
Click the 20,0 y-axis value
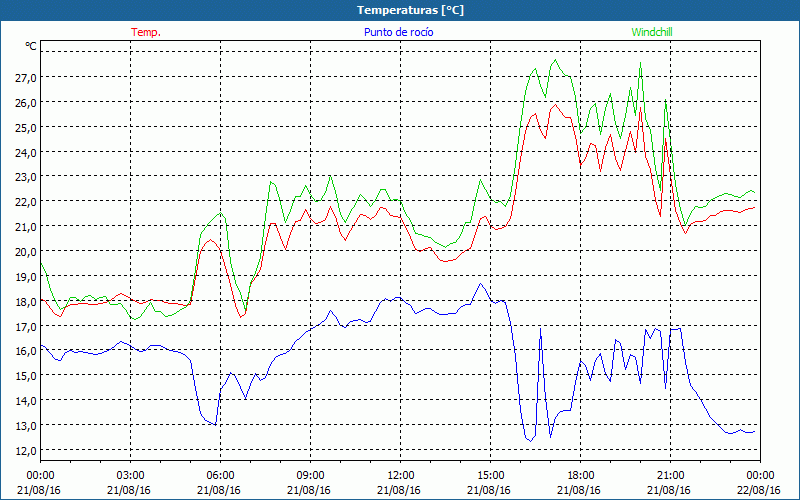click(x=25, y=252)
